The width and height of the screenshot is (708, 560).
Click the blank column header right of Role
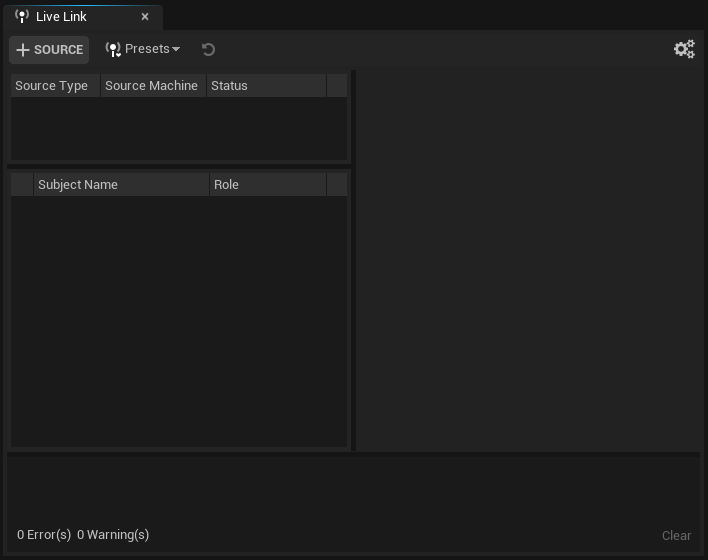[x=337, y=185]
